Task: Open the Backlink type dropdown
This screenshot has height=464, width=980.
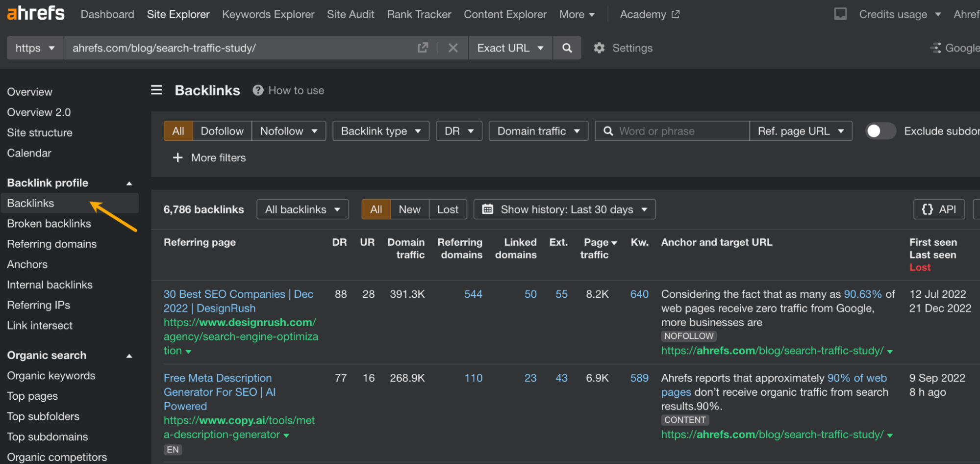Action: pos(380,131)
